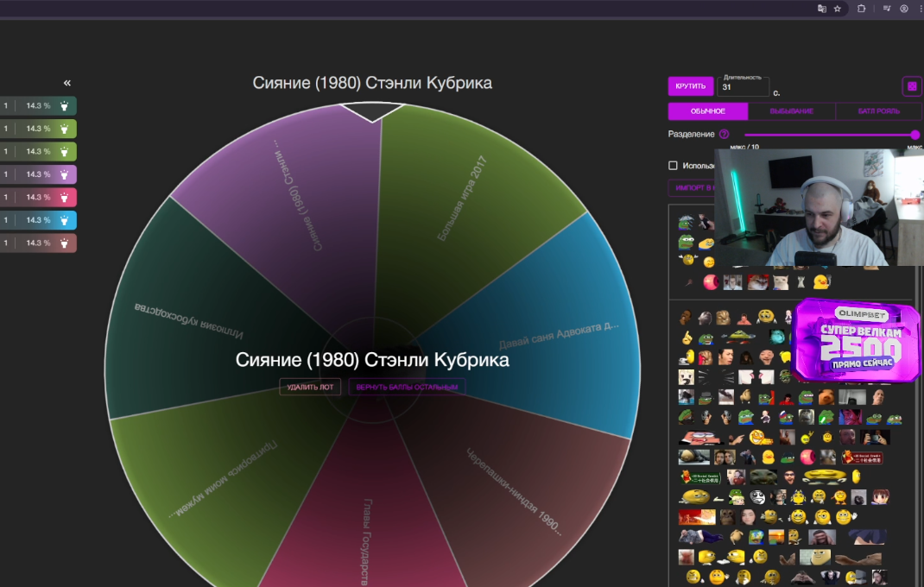This screenshot has width=924, height=587.
Task: Click the spotlight icon on the purple lot row
Action: click(x=64, y=174)
